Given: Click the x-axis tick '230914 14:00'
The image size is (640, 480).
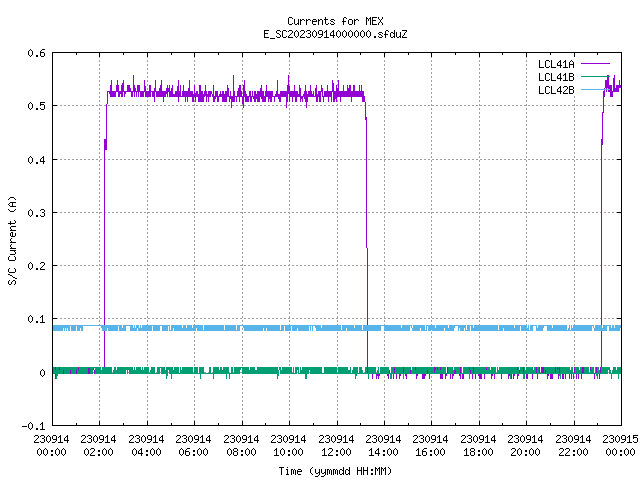Looking at the screenshot, I should pos(383,446).
